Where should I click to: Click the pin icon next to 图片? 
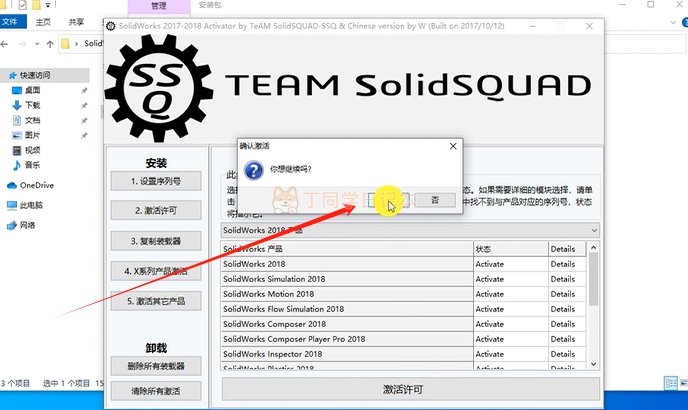point(84,135)
